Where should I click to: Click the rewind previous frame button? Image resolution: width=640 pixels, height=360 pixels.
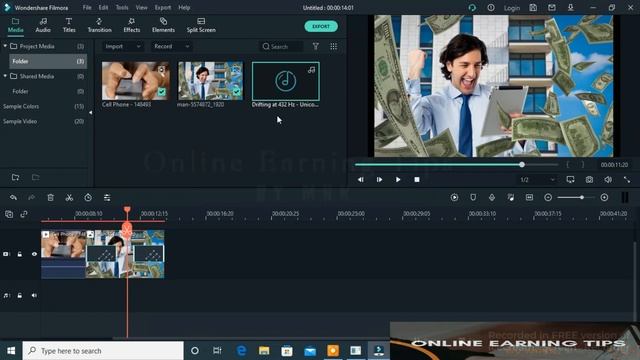360,180
